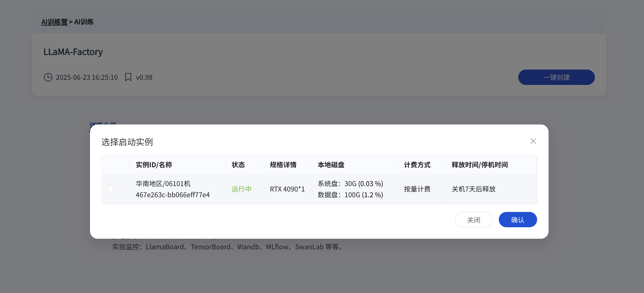644x293 pixels.
Task: Close the 选择启动实例 dialog with X
Action: (533, 141)
